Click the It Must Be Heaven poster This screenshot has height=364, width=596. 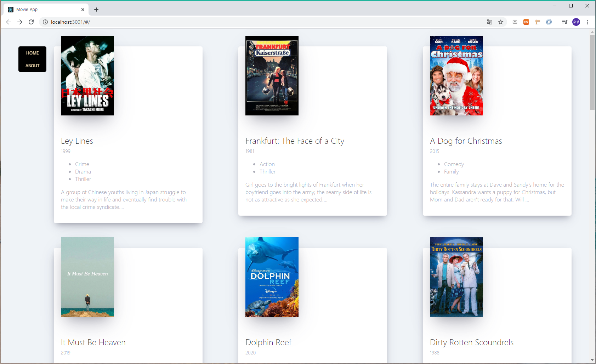(x=87, y=277)
